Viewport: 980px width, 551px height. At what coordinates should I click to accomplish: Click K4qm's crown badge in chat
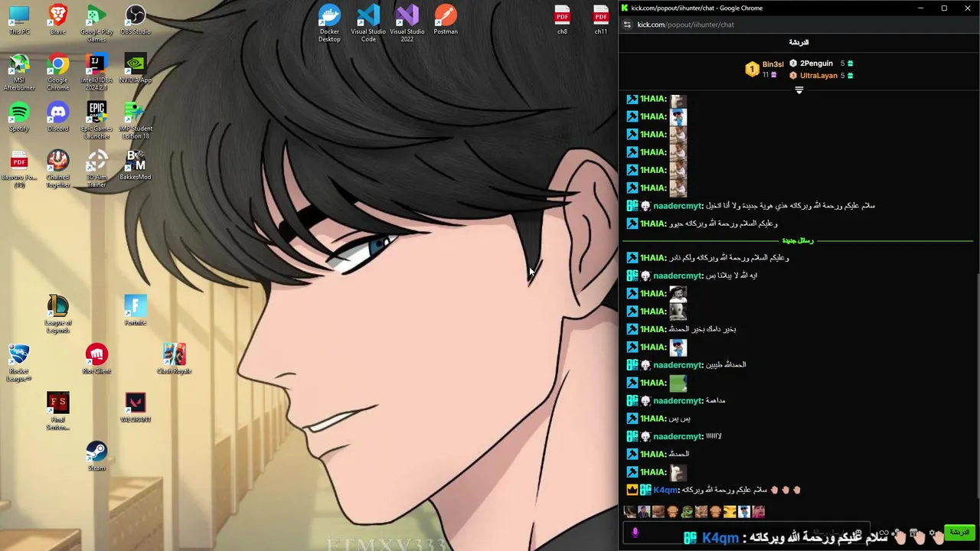pyautogui.click(x=632, y=490)
